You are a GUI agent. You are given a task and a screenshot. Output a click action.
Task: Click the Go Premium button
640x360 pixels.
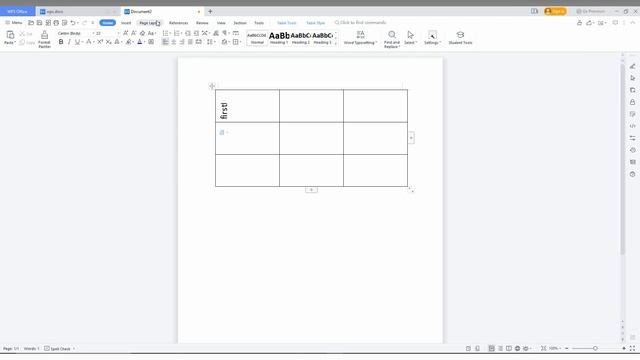tap(591, 11)
